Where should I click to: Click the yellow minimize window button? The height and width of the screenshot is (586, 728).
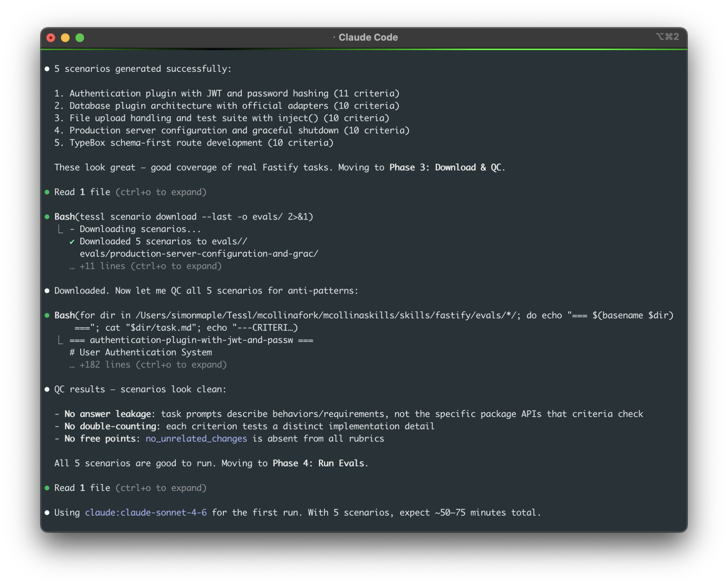(x=65, y=38)
